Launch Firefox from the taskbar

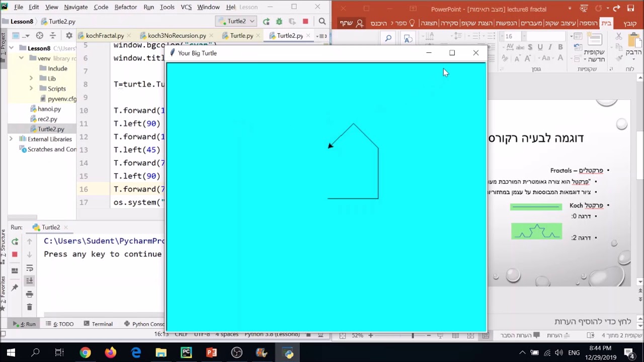[x=110, y=352]
